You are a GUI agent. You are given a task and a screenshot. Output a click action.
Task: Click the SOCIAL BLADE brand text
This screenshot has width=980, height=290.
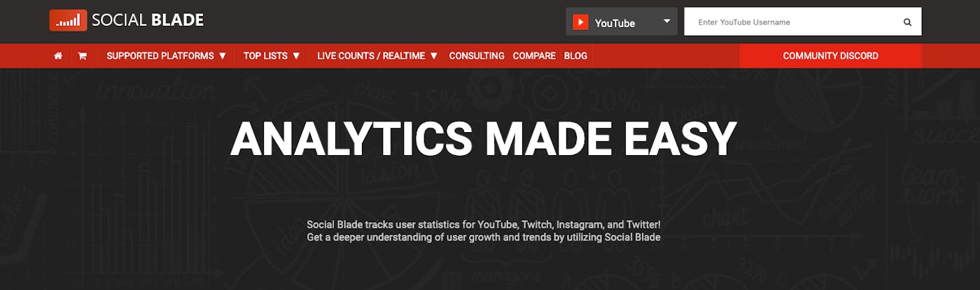coord(148,20)
